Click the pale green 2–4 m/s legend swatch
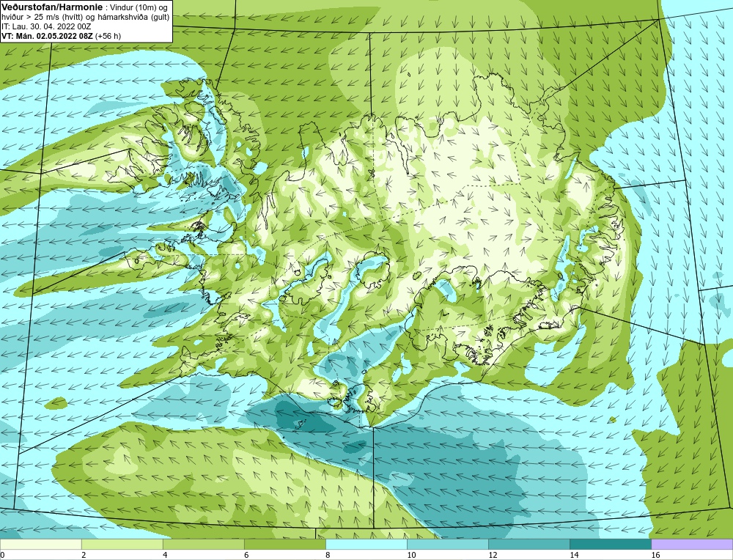The height and width of the screenshot is (560, 733). (x=122, y=544)
